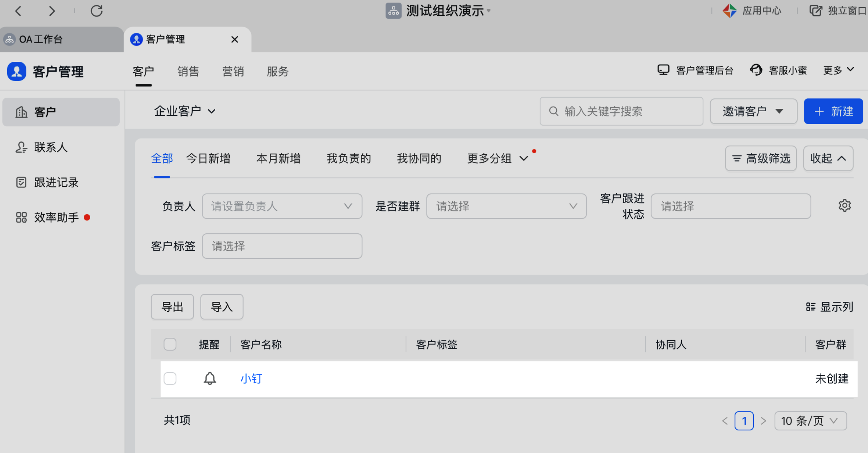Viewport: 868px width, 453px height.
Task: Click the 效率助手 grid icon
Action: coord(21,218)
